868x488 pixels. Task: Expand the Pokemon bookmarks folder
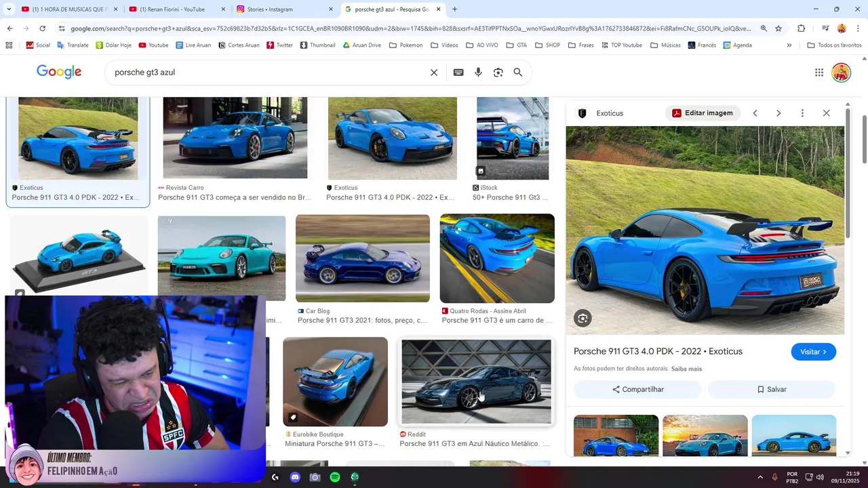406,45
